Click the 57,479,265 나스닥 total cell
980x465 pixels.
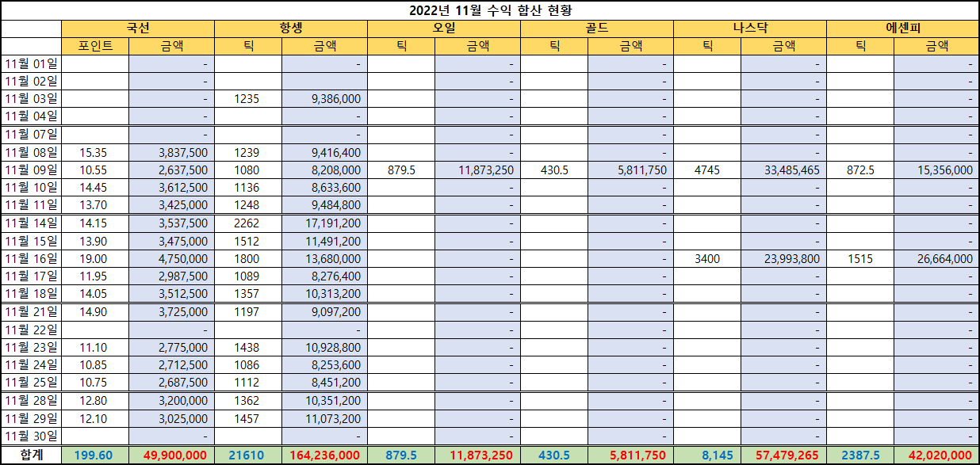coord(783,455)
